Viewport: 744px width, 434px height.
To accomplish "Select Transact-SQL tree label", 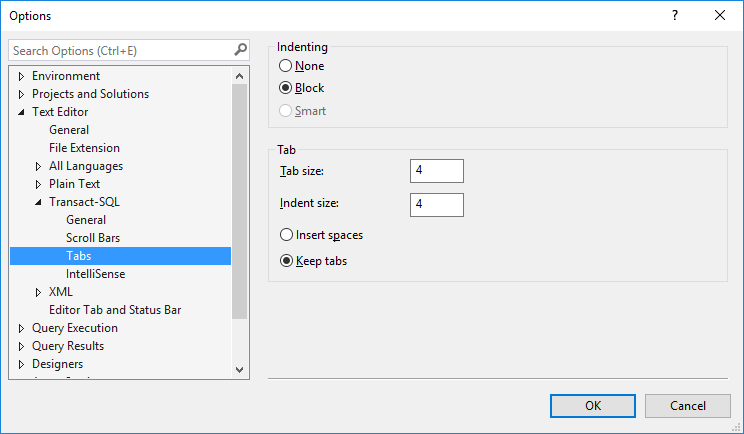I will point(84,202).
